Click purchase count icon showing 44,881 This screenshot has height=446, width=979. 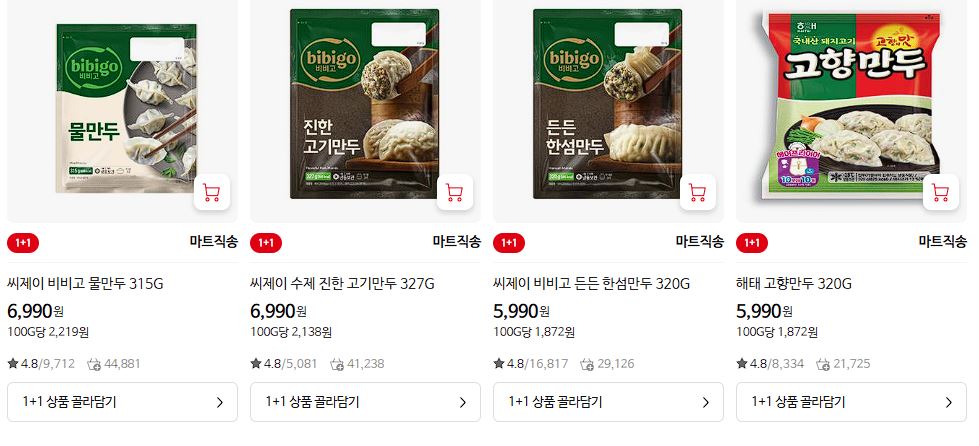coord(94,364)
